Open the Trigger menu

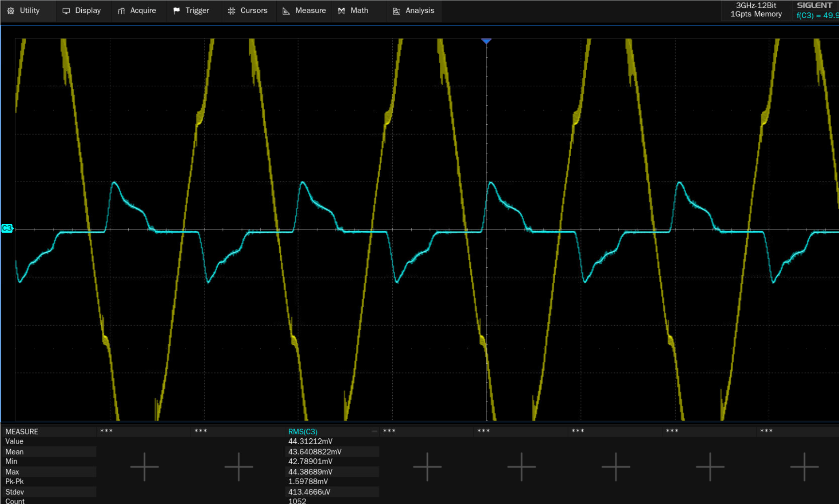pos(192,11)
